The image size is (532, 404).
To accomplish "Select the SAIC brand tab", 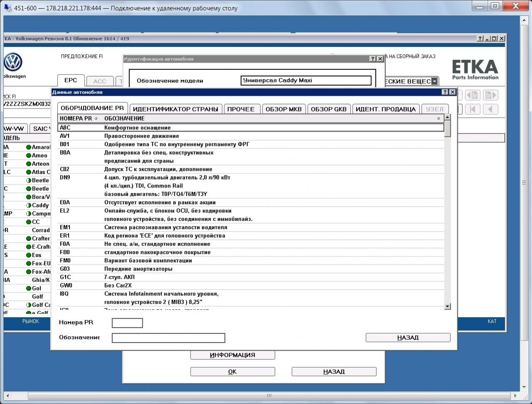I will (x=40, y=129).
